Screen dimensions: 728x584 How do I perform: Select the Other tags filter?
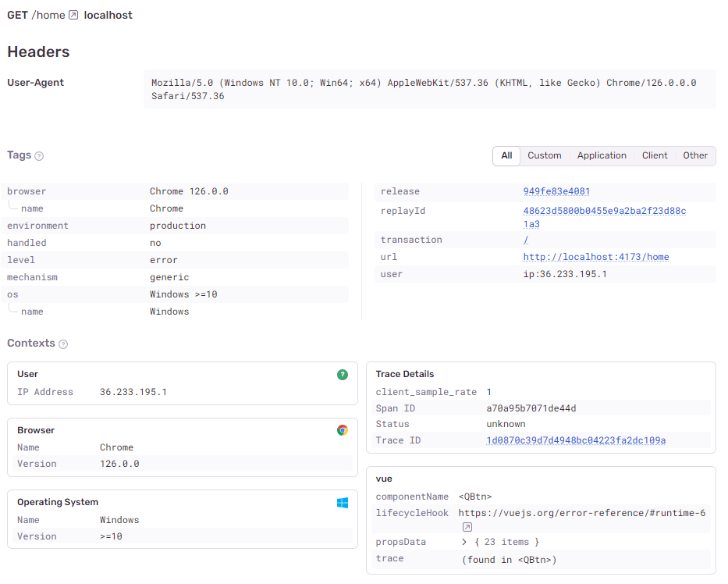(x=695, y=155)
